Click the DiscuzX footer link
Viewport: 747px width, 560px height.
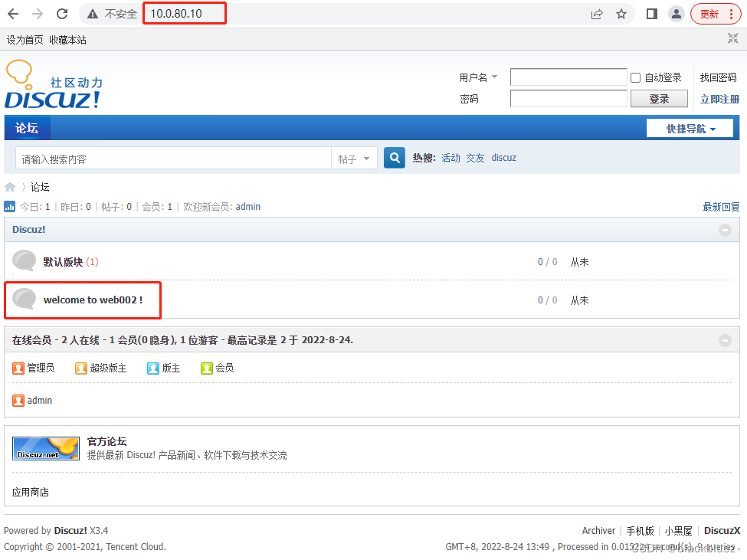(x=722, y=530)
